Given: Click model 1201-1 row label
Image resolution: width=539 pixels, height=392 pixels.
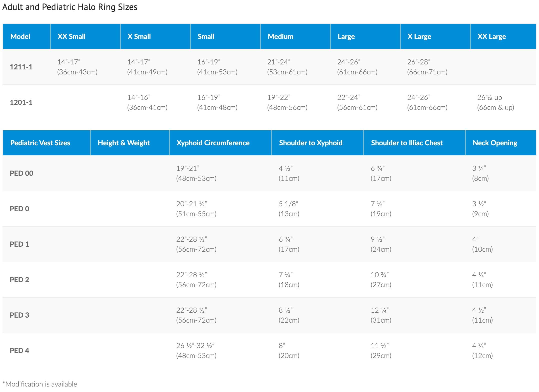Looking at the screenshot, I should [21, 102].
